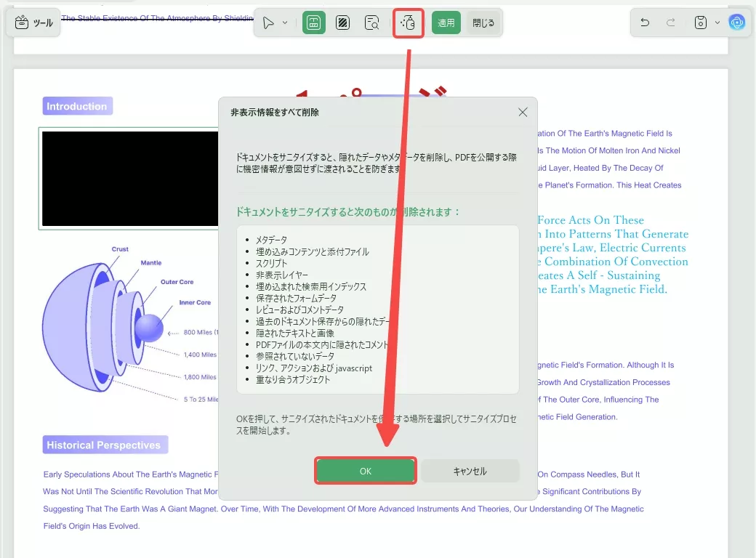This screenshot has height=558, width=756.
Task: Open the Tools (ツール) panel
Action: 33,23
